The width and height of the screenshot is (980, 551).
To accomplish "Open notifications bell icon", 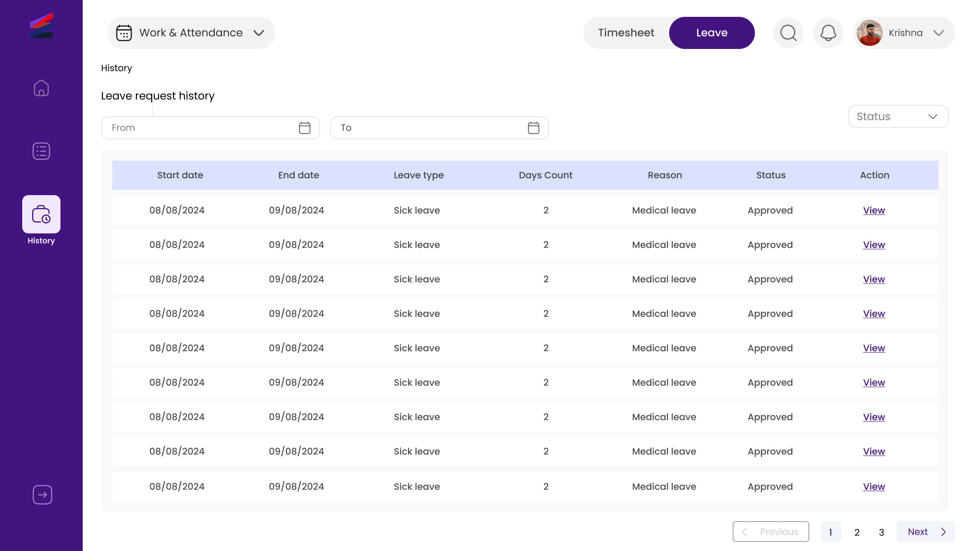I will (x=828, y=33).
